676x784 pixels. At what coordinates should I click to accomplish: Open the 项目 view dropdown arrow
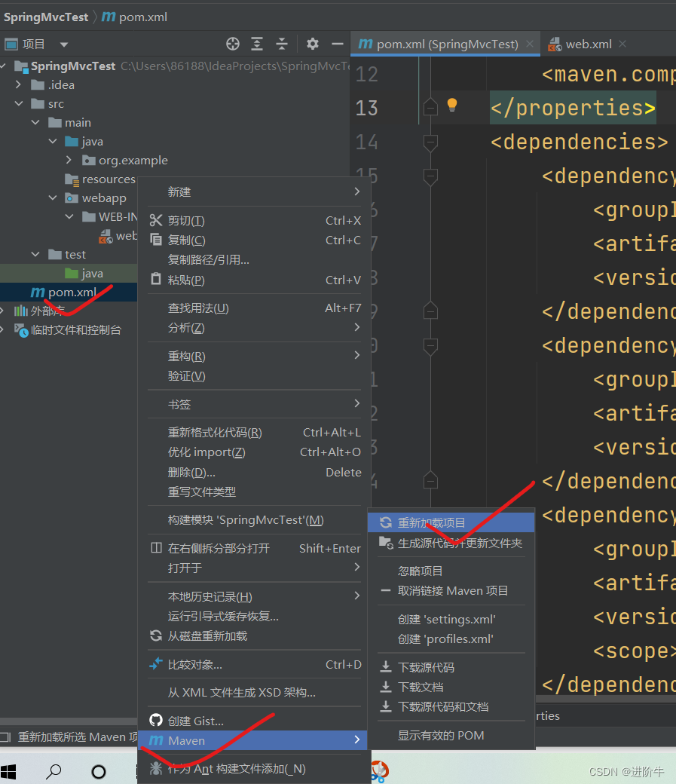click(64, 44)
